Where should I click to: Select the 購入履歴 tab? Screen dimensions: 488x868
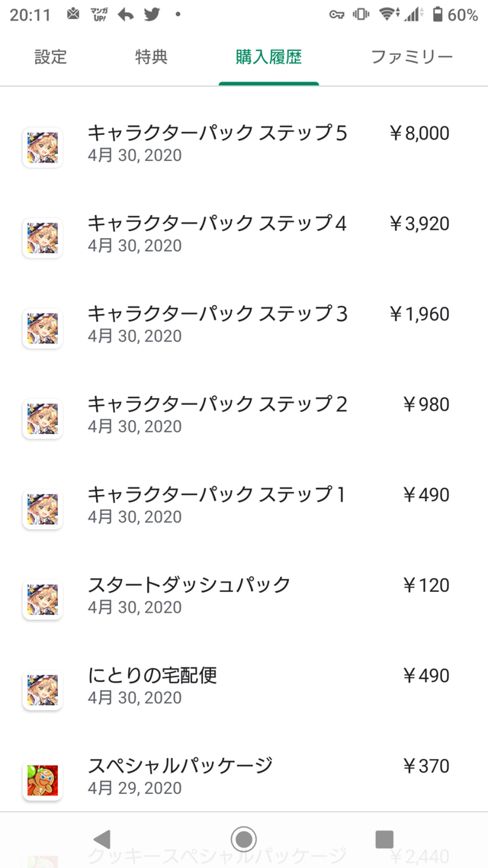click(x=268, y=57)
